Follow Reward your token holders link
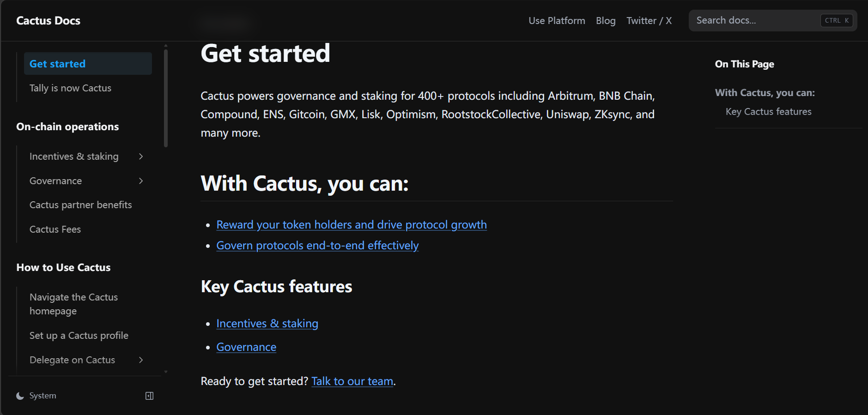This screenshot has width=868, height=415. point(352,225)
